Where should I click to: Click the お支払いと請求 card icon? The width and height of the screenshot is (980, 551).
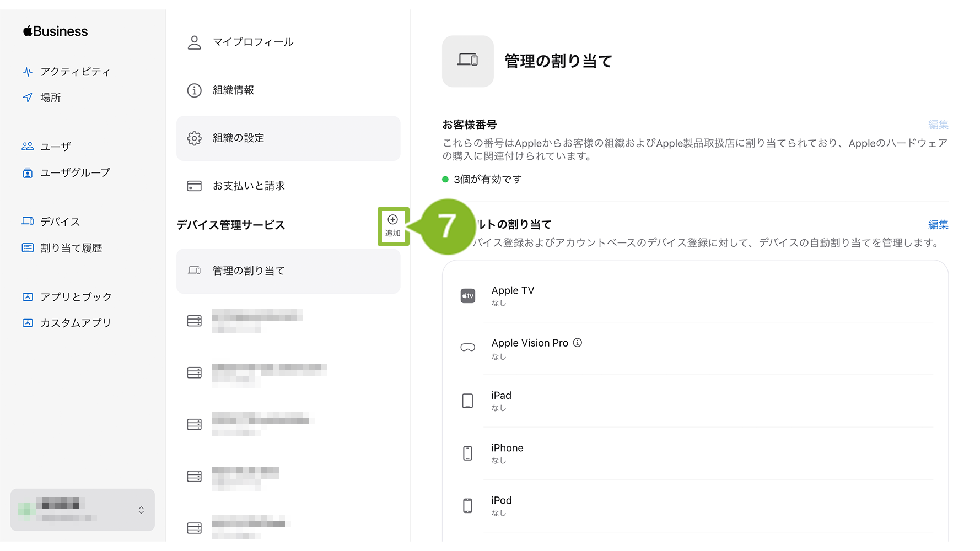point(194,186)
